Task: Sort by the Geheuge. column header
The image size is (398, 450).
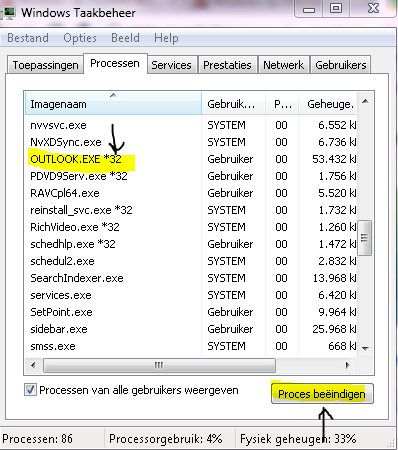Action: pyautogui.click(x=327, y=104)
